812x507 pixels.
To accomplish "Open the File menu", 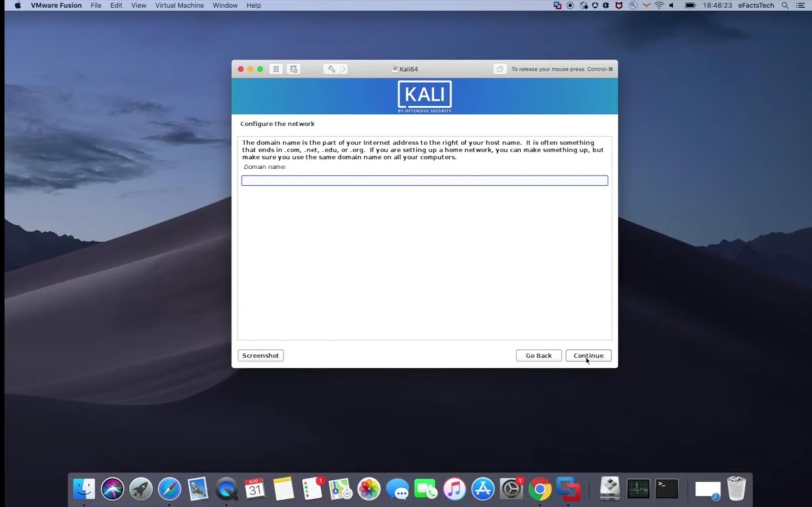I will 96,5.
